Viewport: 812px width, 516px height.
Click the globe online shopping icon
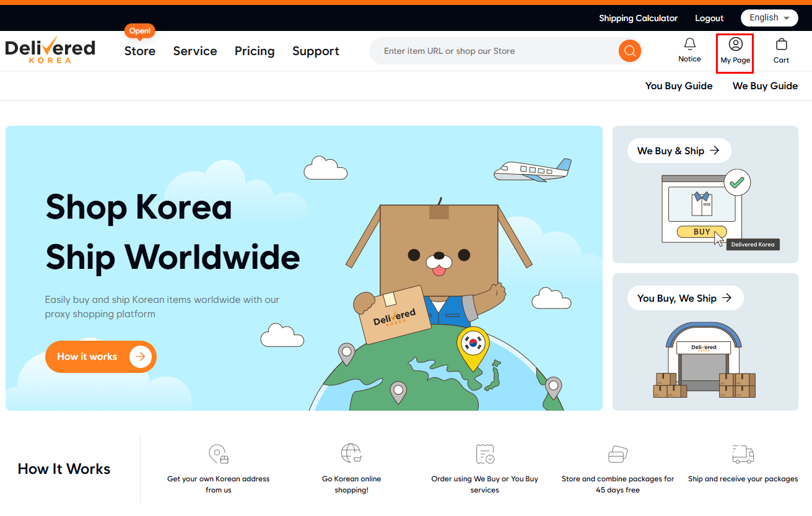click(x=351, y=453)
